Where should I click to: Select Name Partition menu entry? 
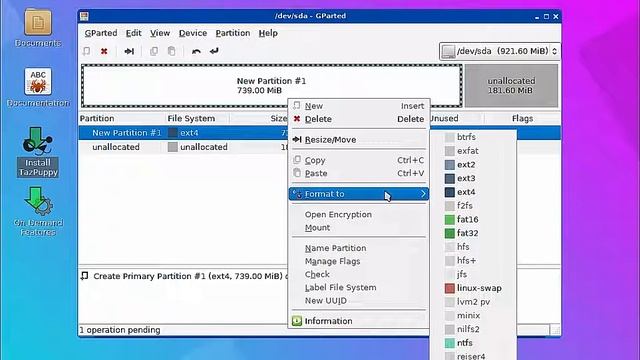(359, 248)
